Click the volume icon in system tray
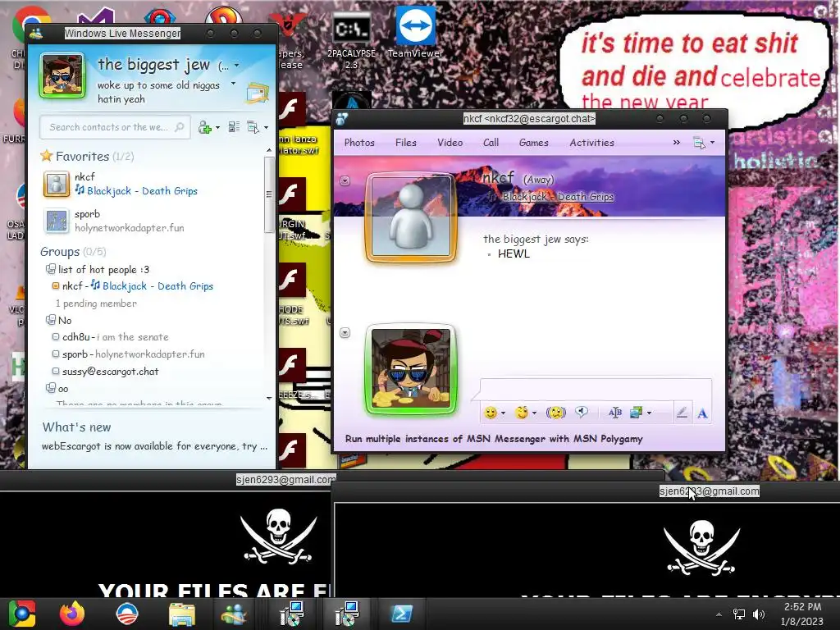Viewport: 840px width, 630px height. click(758, 614)
